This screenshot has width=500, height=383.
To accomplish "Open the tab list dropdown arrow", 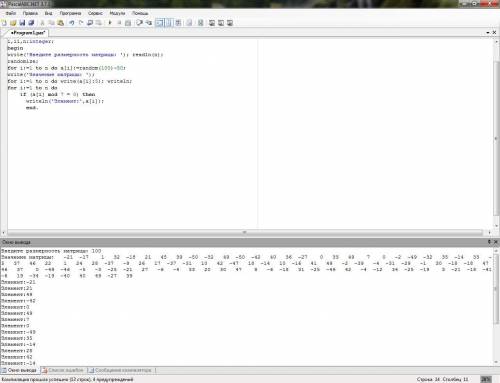I will click(488, 33).
